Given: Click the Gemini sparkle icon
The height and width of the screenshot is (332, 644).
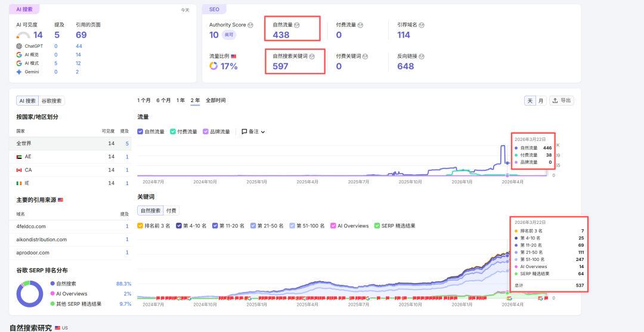Looking at the screenshot, I should pos(19,72).
